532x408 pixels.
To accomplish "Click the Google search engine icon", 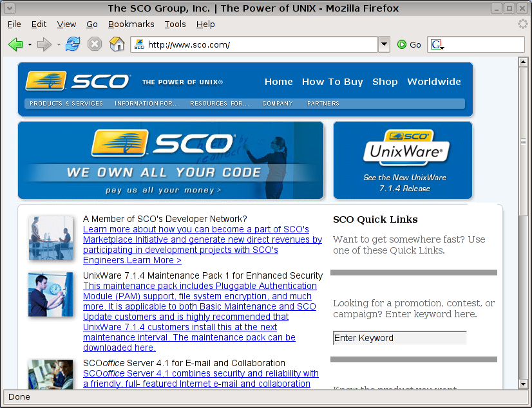I will tap(436, 44).
